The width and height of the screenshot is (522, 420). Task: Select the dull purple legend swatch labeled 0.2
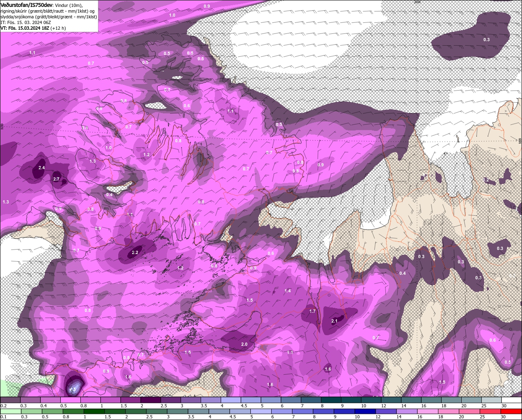(x=10, y=400)
